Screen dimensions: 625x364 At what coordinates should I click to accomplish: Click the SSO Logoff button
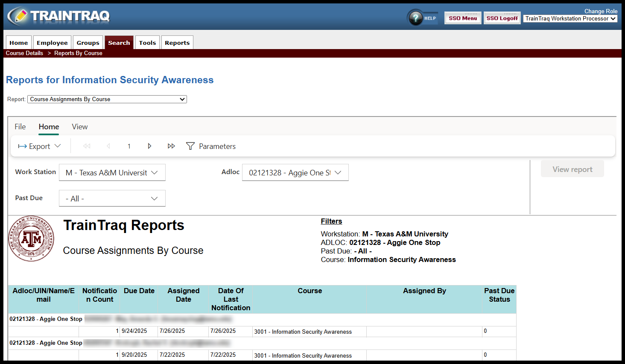coord(502,18)
